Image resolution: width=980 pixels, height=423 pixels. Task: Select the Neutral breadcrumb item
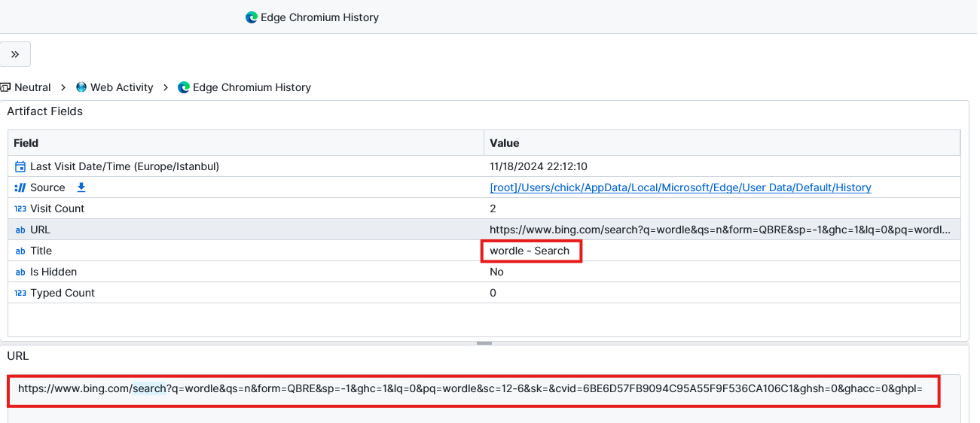32,87
